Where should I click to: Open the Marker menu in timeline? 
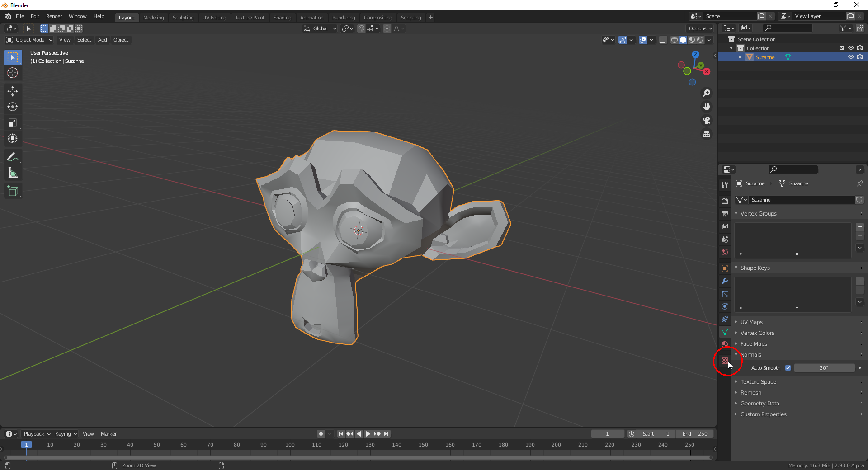click(108, 434)
